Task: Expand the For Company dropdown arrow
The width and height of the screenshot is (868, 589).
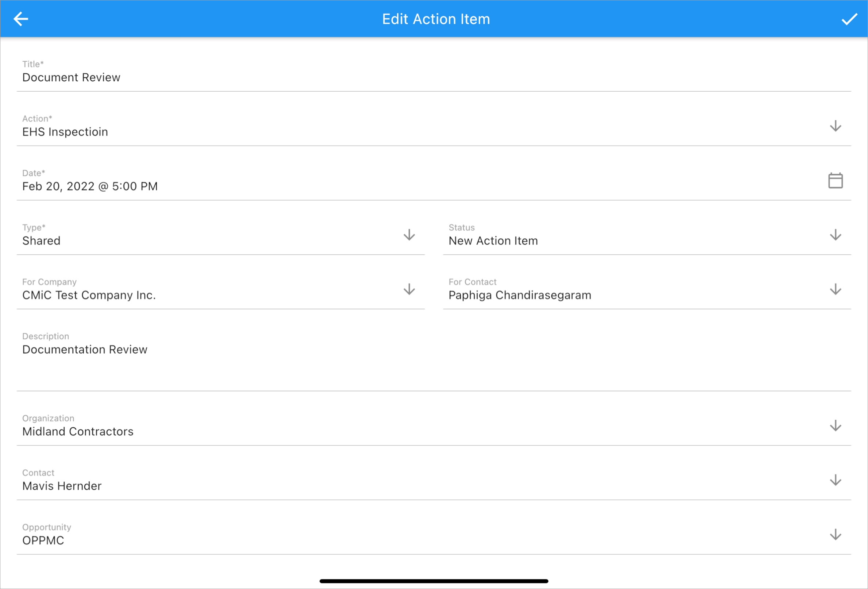Action: pyautogui.click(x=409, y=289)
